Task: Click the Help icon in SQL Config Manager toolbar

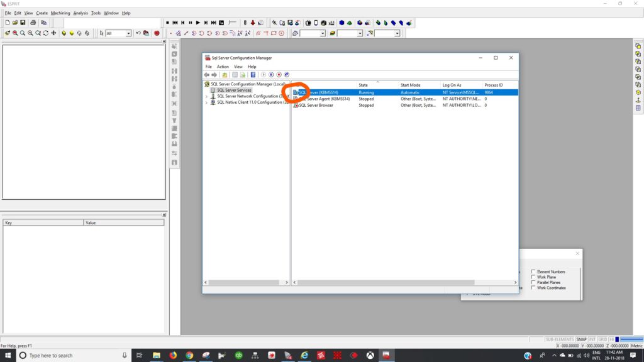Action: [x=253, y=75]
